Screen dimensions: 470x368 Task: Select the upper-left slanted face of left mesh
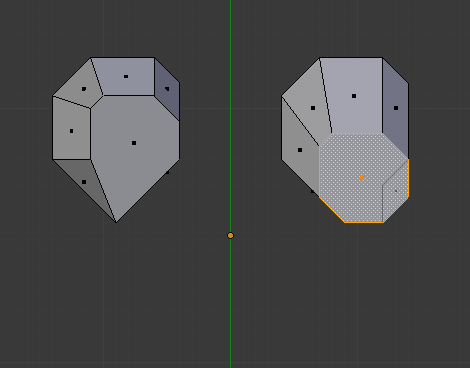(84, 89)
